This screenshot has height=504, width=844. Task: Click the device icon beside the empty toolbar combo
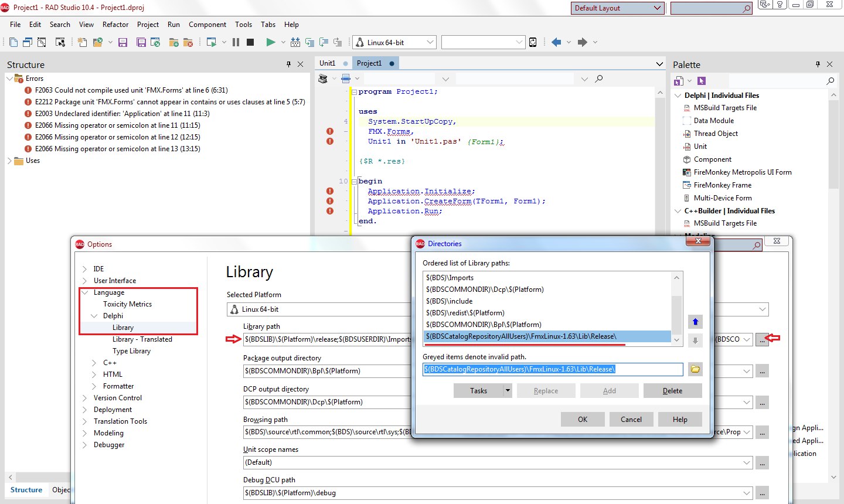click(533, 42)
